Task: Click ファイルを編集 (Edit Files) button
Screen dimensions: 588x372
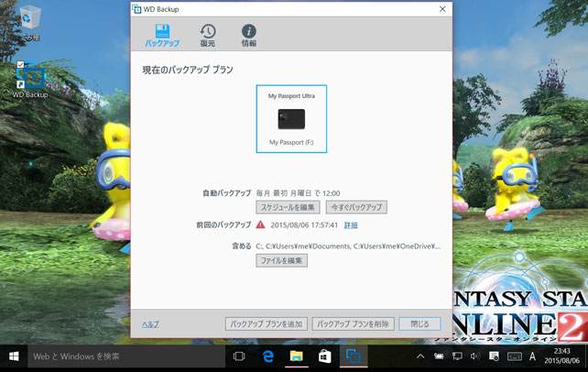Action: tap(281, 261)
